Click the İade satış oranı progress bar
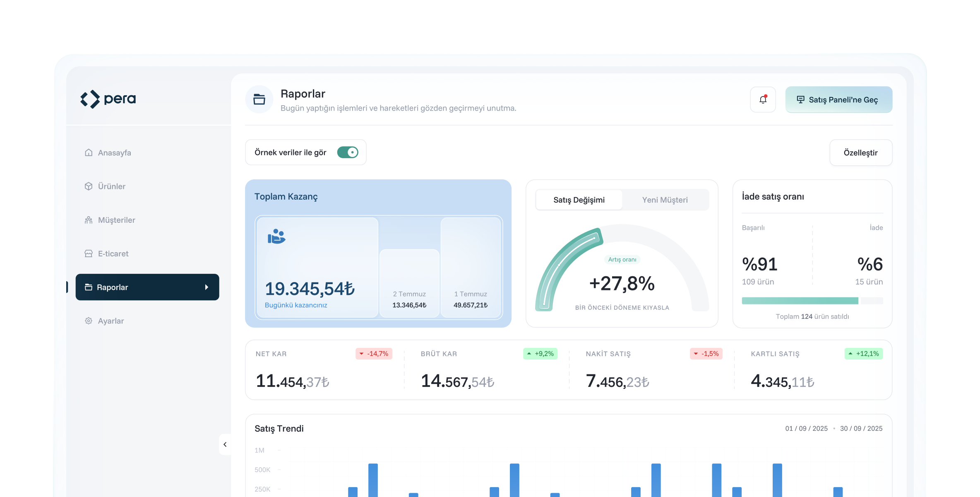 [x=812, y=301]
